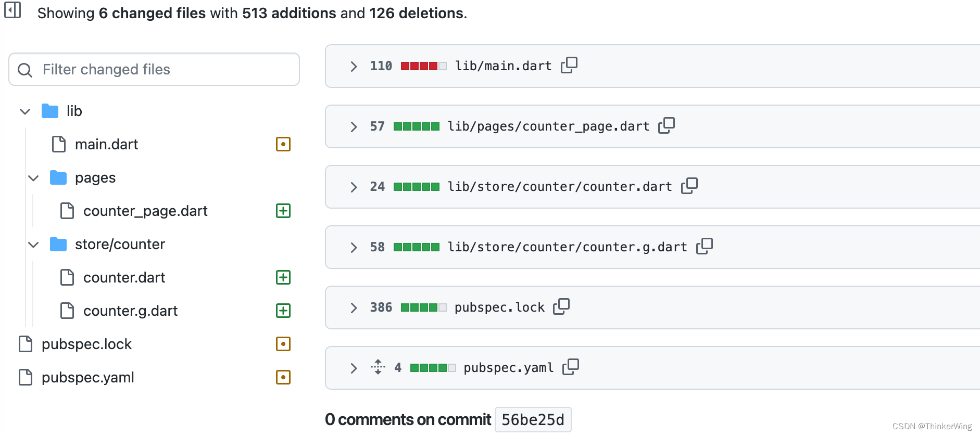Open pubspec.lock in the file tree
Image resolution: width=980 pixels, height=436 pixels.
86,344
